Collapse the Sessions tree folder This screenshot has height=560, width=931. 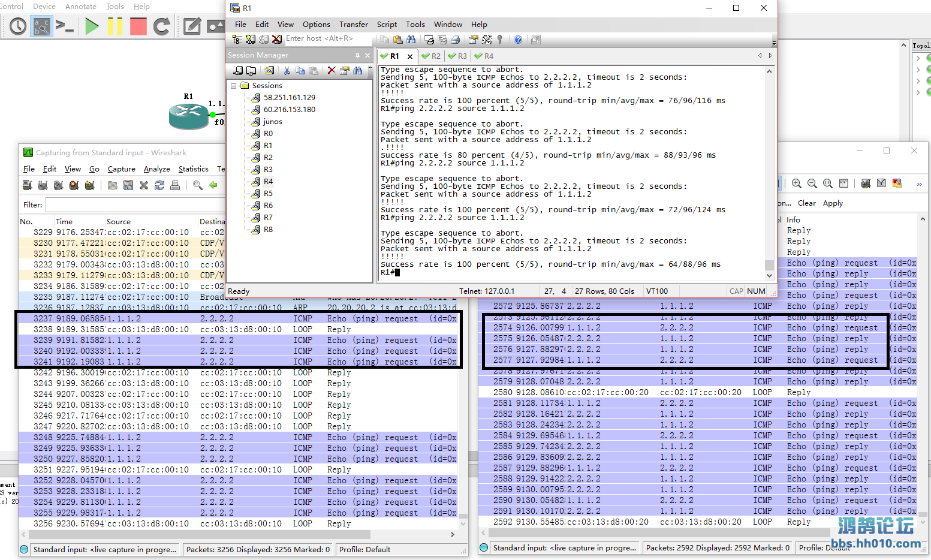point(234,86)
